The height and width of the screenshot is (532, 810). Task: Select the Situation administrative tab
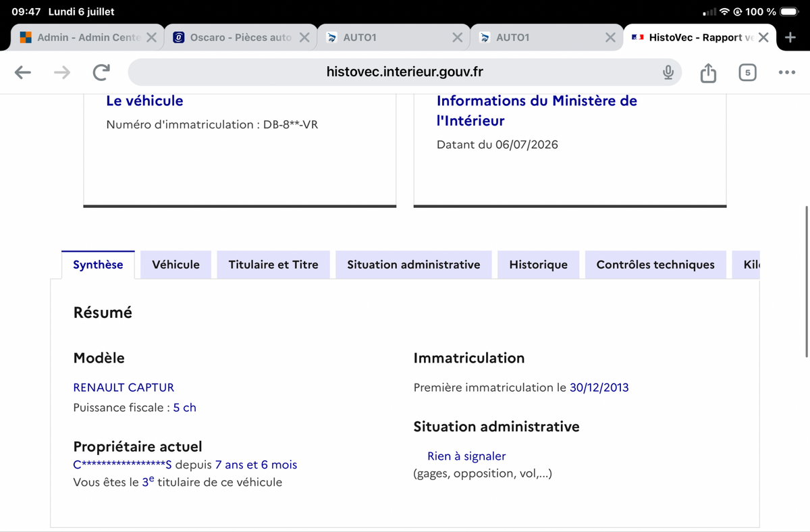click(x=414, y=265)
